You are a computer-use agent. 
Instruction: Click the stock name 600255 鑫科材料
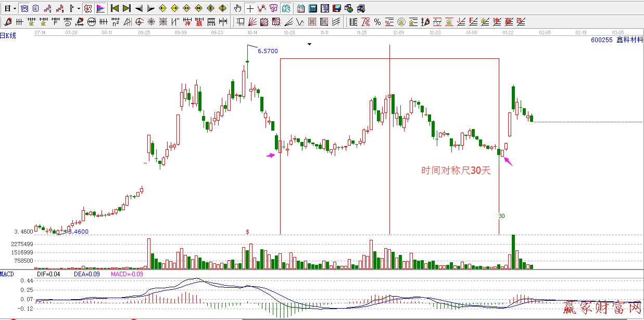point(616,40)
